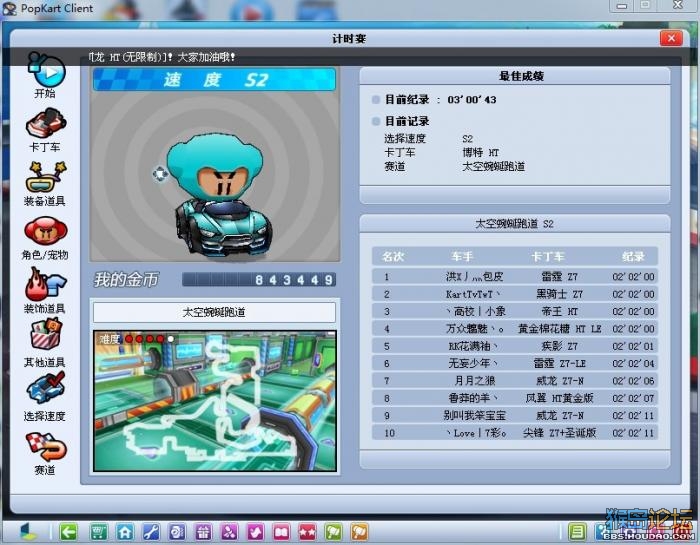Image resolution: width=700 pixels, height=545 pixels.
Task: Click the scrolling announcement 大家加油哦
Action: coord(206,57)
